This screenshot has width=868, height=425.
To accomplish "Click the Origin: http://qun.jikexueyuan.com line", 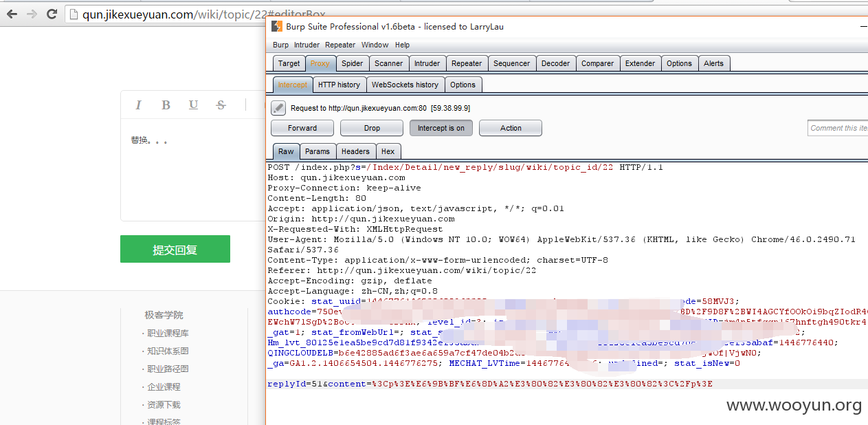I will [x=361, y=219].
